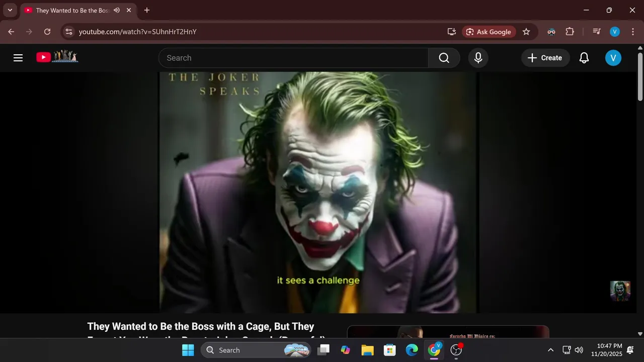
Task: Open YouTube notifications bell
Action: point(584,58)
